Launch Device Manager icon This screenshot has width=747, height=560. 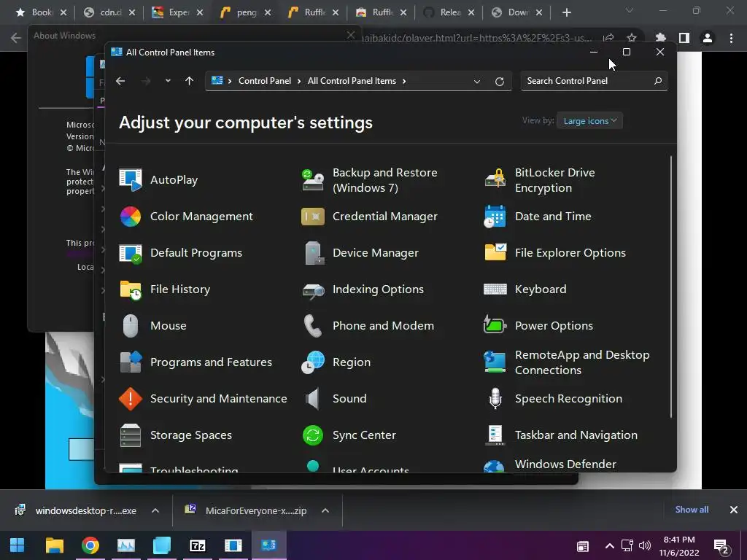coord(314,253)
